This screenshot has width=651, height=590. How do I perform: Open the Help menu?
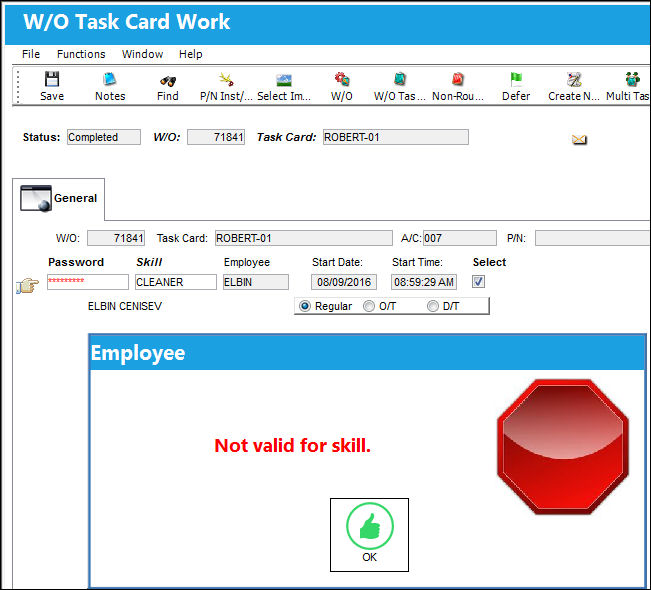(191, 54)
